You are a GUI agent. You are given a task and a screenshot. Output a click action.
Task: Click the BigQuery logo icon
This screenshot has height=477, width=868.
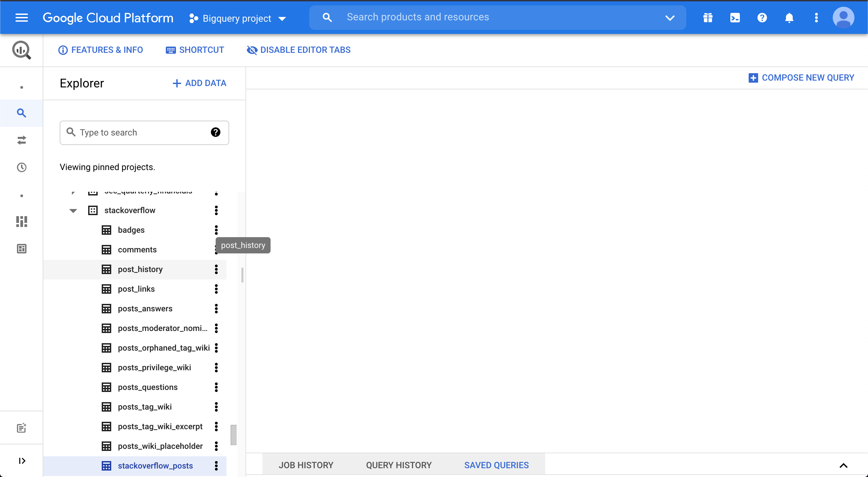(22, 50)
